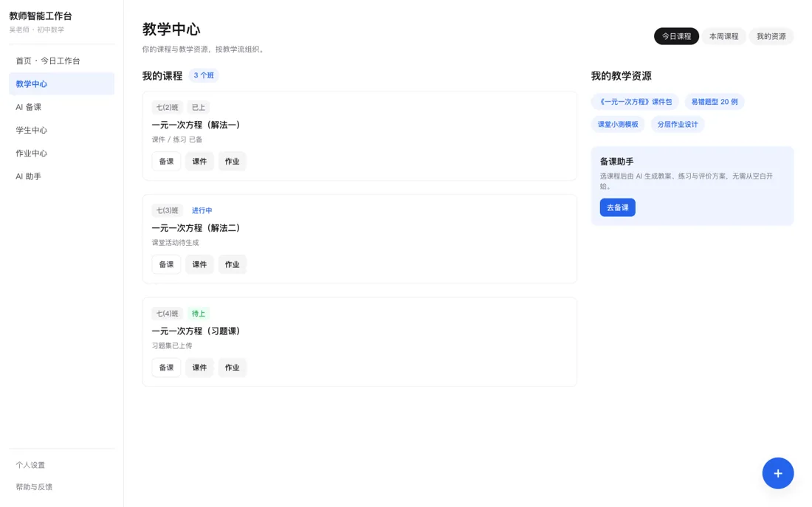Open 学生中心 from sidebar

click(61, 130)
